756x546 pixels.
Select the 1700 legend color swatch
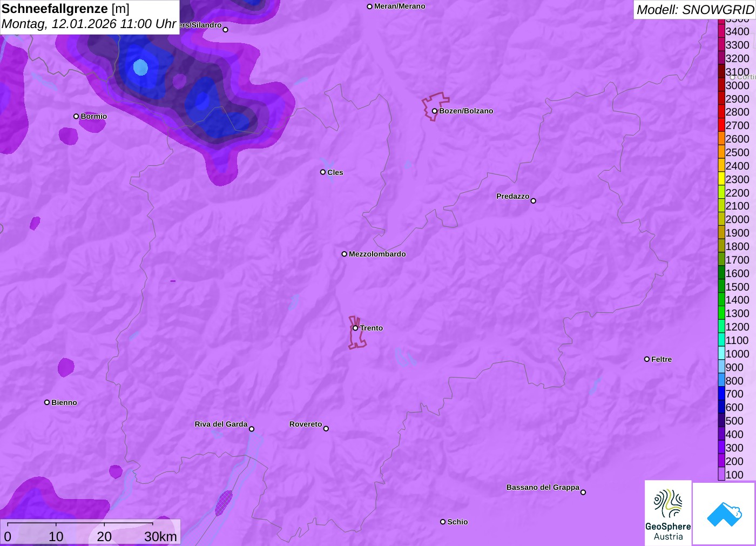pos(721,259)
